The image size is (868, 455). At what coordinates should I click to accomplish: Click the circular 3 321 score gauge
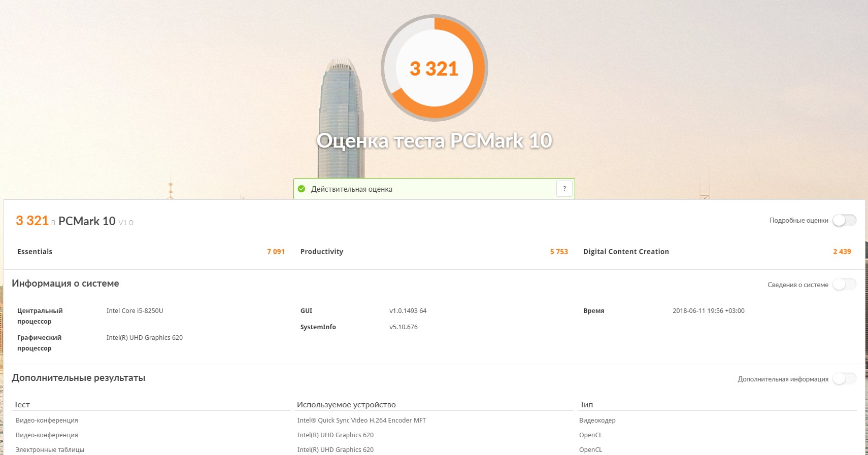pyautogui.click(x=435, y=68)
